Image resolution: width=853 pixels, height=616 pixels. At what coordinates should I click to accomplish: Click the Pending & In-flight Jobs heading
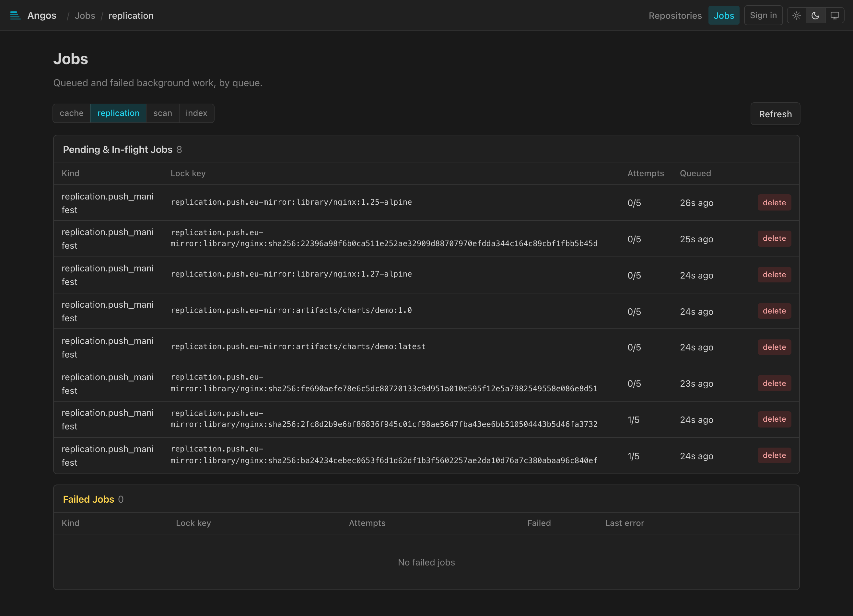point(118,150)
